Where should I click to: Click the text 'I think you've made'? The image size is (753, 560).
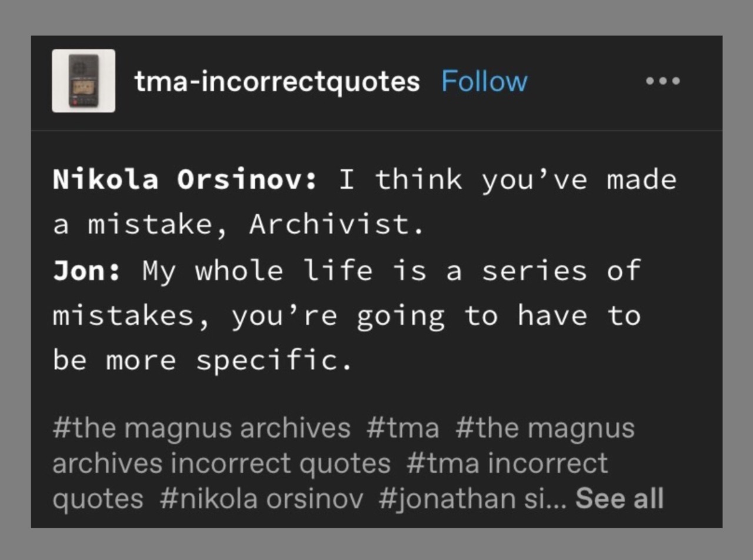508,179
